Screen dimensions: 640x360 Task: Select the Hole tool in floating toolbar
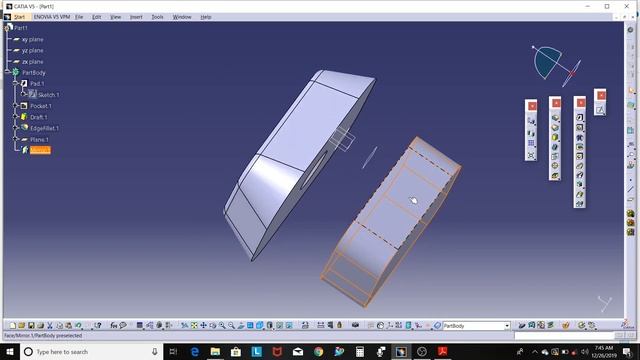click(x=580, y=156)
